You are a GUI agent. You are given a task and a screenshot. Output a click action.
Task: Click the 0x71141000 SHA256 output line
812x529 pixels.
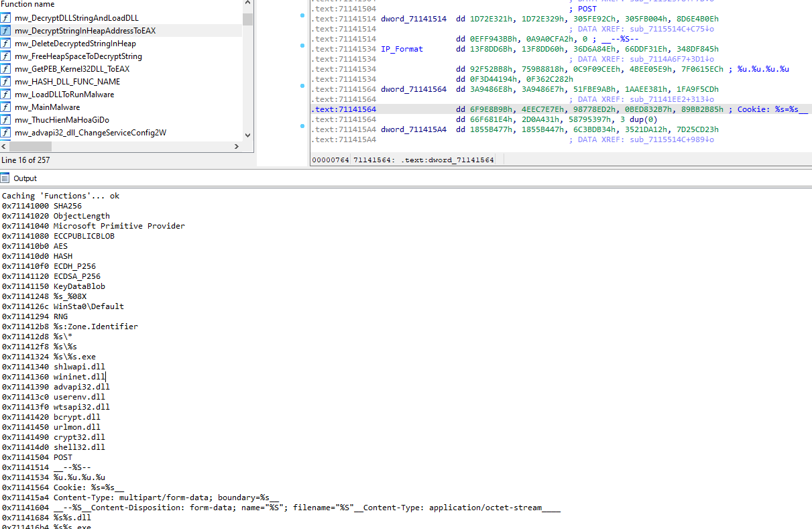(x=42, y=206)
